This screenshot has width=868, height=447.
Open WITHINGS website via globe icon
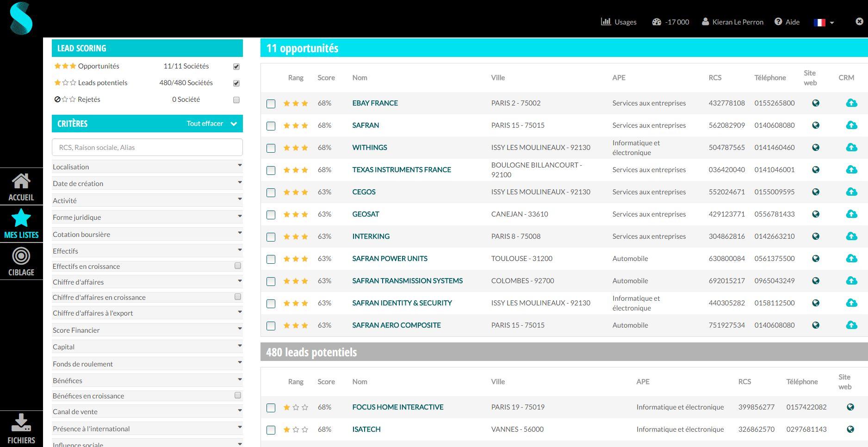point(816,147)
